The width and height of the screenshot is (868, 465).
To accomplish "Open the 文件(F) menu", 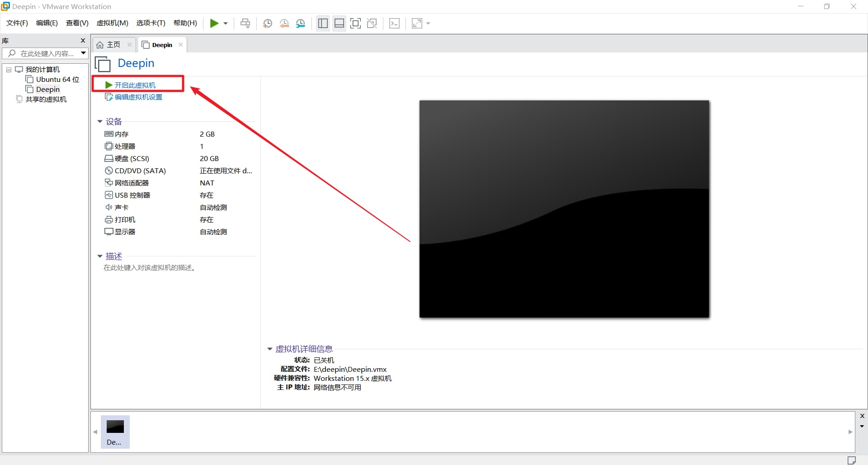I will [x=17, y=23].
